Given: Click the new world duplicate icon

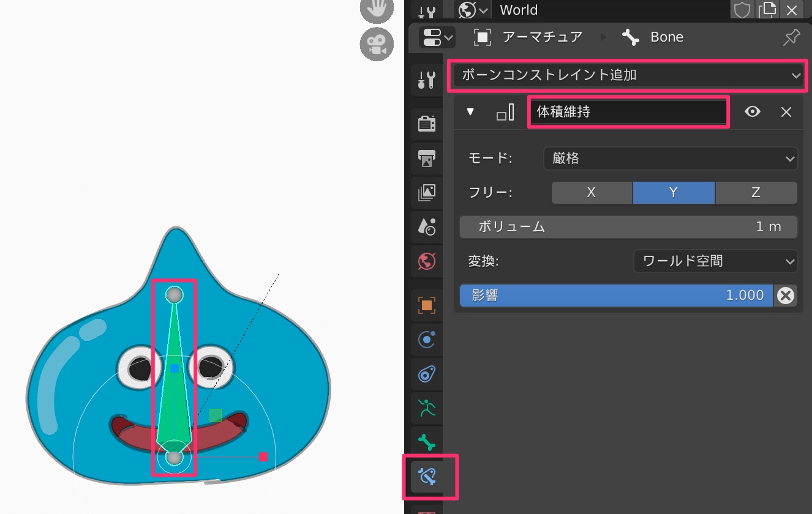Looking at the screenshot, I should pyautogui.click(x=767, y=10).
